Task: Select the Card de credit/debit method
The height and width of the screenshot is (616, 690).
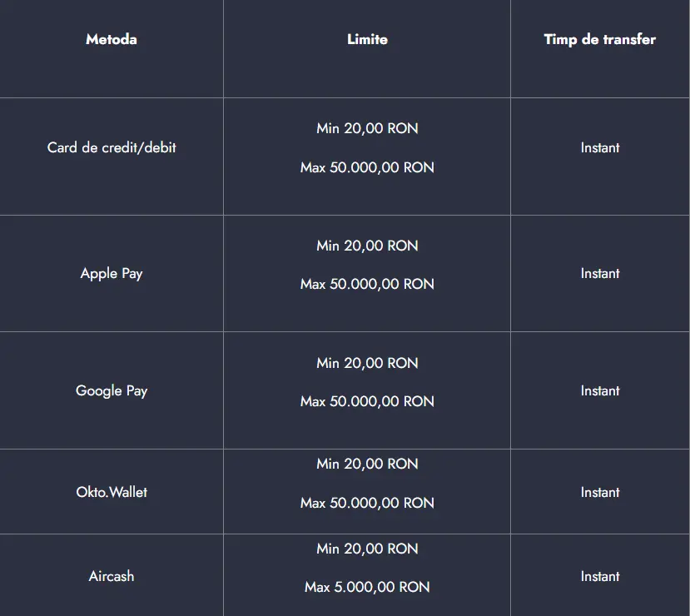Action: [112, 147]
